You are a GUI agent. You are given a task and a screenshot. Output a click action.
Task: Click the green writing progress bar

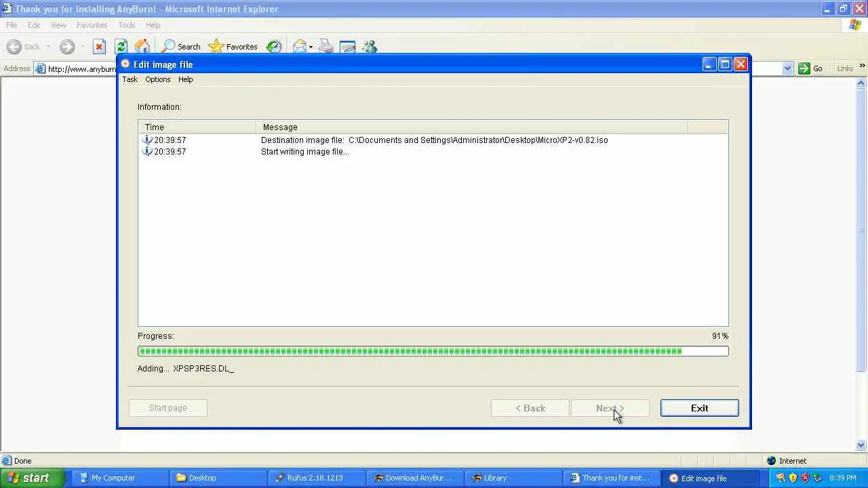(x=433, y=351)
